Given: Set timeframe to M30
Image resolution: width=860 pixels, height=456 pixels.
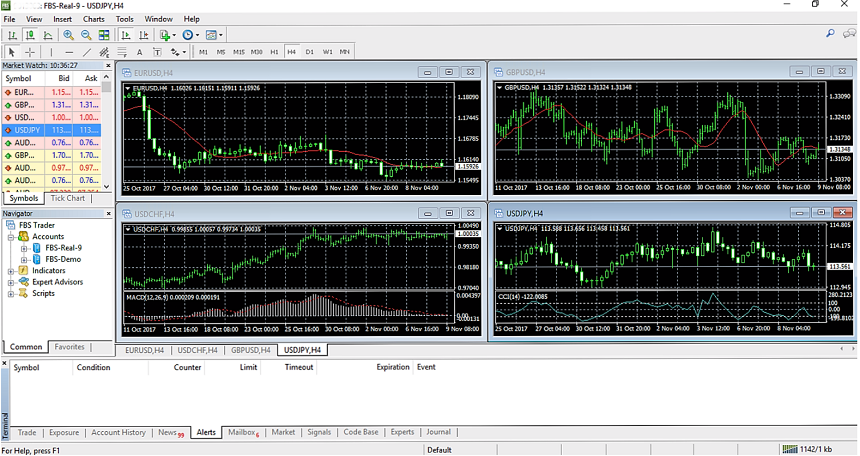Looking at the screenshot, I should 256,52.
